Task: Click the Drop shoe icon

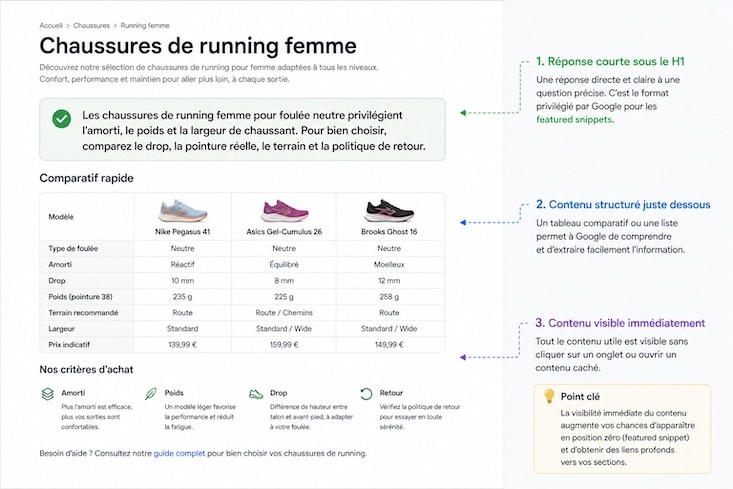Action: (256, 394)
